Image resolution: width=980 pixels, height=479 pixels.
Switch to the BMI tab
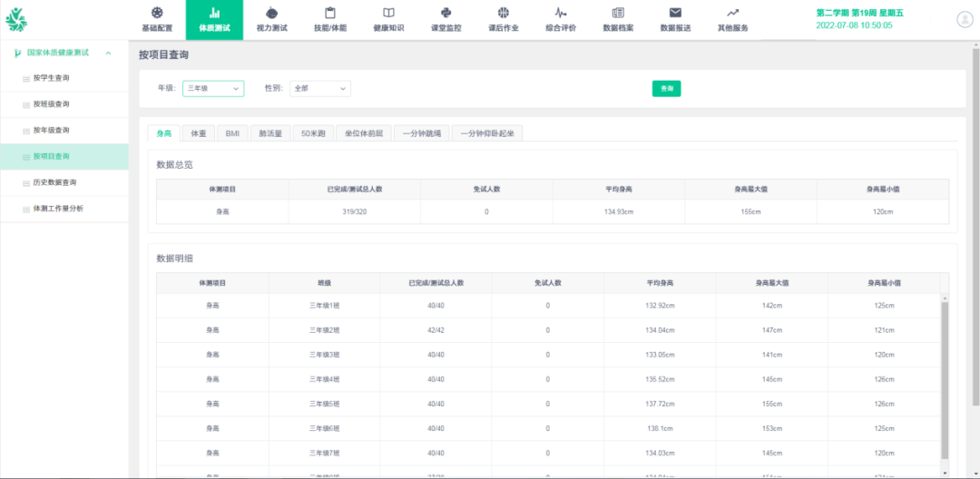click(x=232, y=133)
